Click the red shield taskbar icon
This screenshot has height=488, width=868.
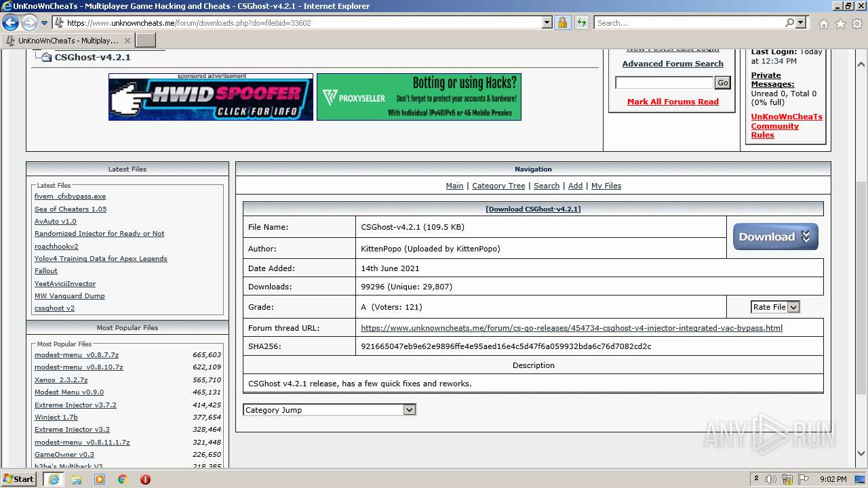(x=145, y=479)
